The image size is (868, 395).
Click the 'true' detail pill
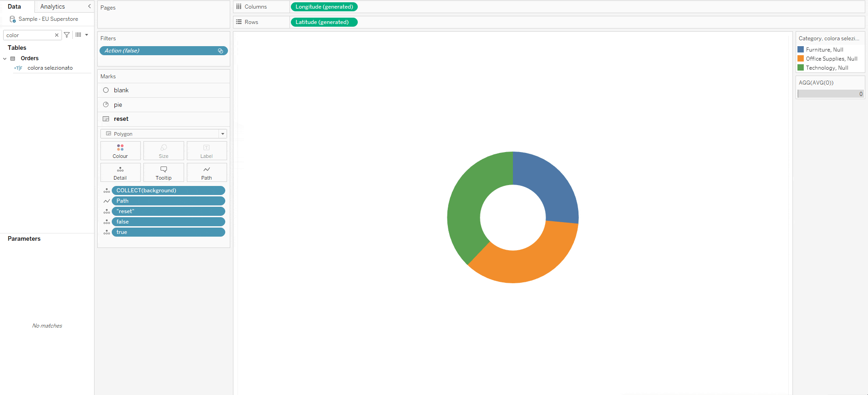168,232
